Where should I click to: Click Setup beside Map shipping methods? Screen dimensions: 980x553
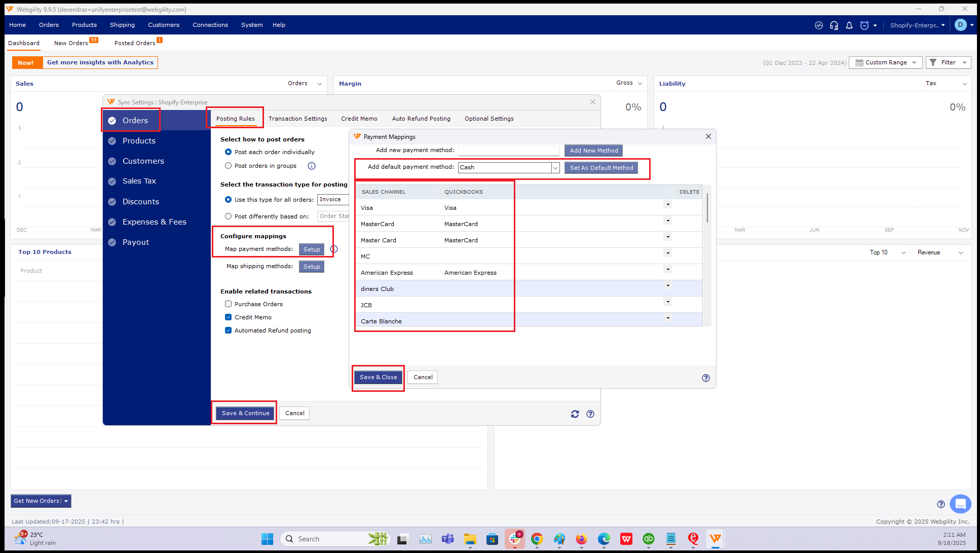click(312, 267)
